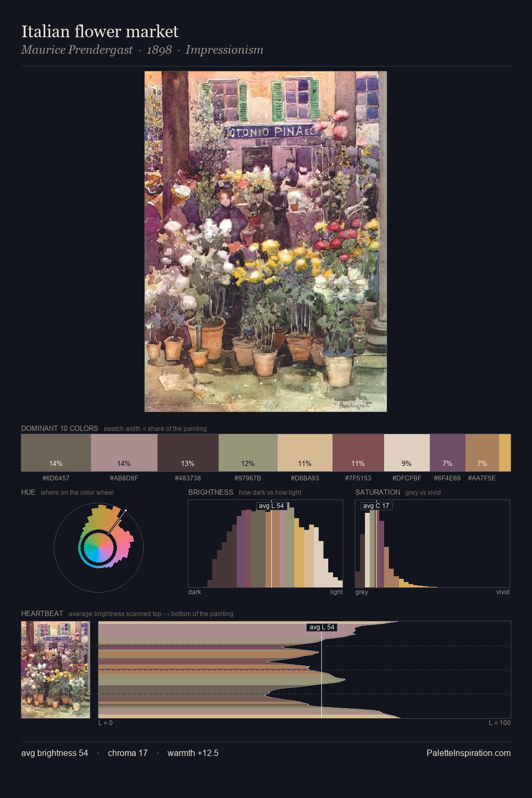Click the 'avg C 17' label in saturation chart
The height and width of the screenshot is (798, 532).
376,506
